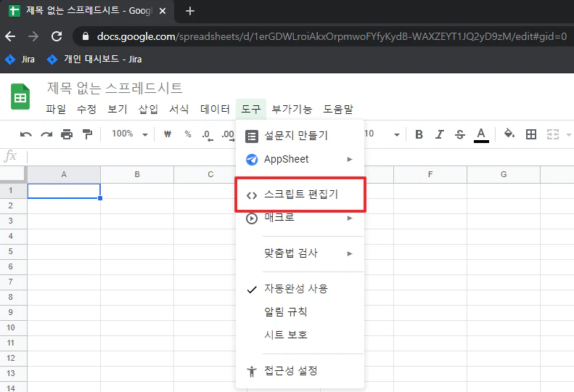
Task: Toggle strikethrough formatting
Action: coord(460,134)
